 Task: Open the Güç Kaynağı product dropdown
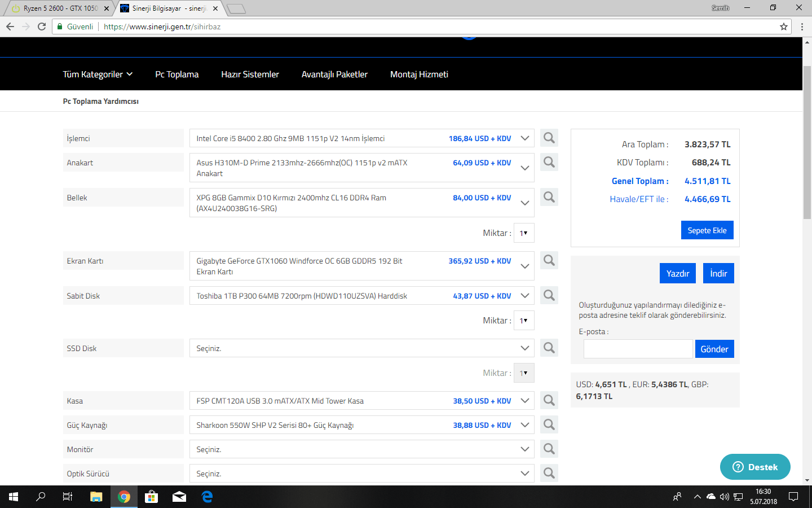tap(362, 425)
